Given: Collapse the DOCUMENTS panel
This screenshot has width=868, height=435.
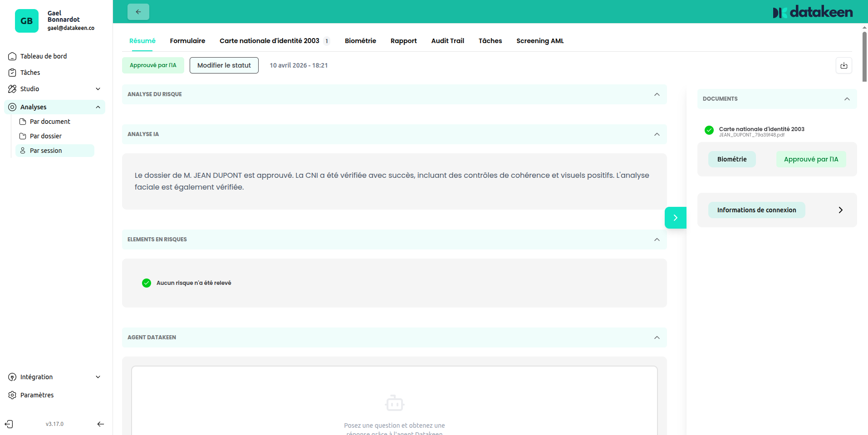Looking at the screenshot, I should (x=847, y=99).
